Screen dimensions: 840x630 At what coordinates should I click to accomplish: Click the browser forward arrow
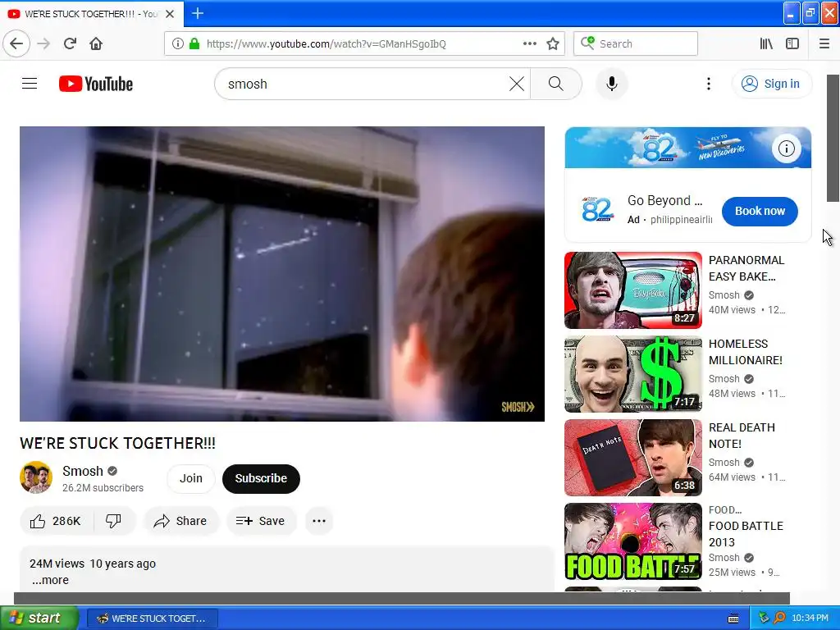click(x=43, y=44)
